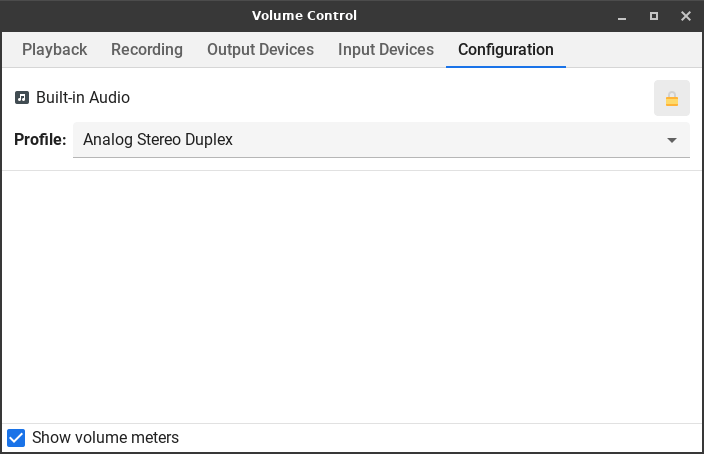The height and width of the screenshot is (454, 704).
Task: Click the 'Built-in Audio' device name
Action: pos(83,98)
